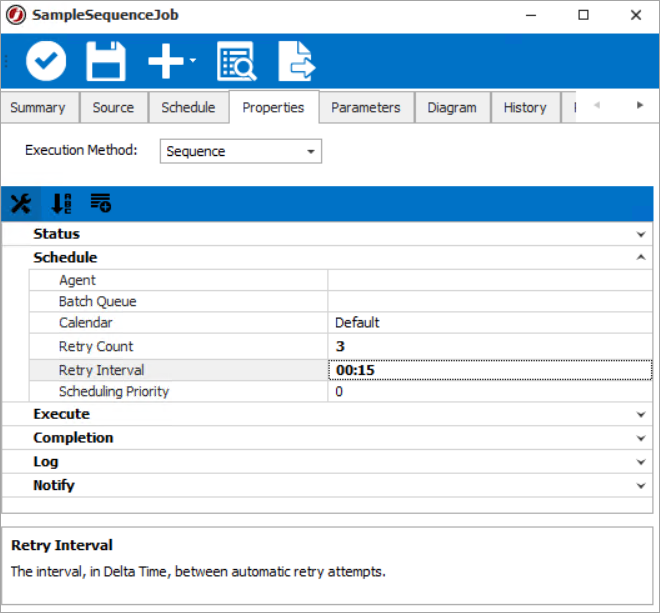
Task: Select the Batch Queue property label
Action: click(x=98, y=301)
